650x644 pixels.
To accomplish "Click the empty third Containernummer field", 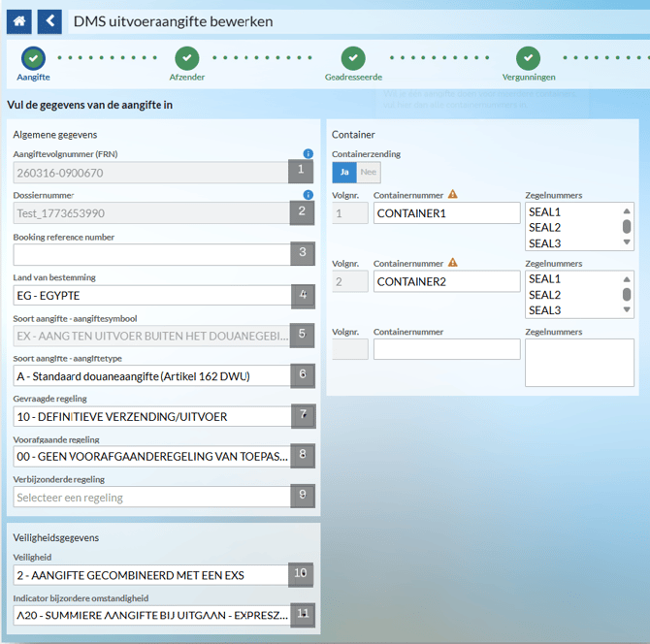I will coord(447,349).
